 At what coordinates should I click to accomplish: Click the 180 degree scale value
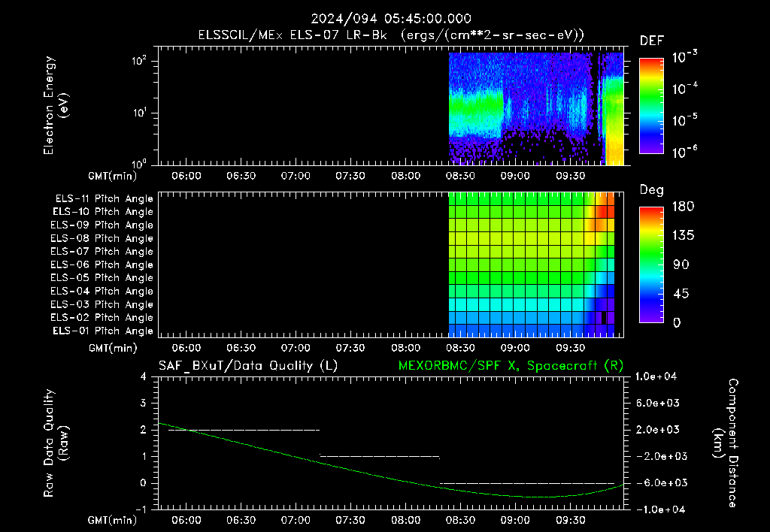[x=683, y=207]
